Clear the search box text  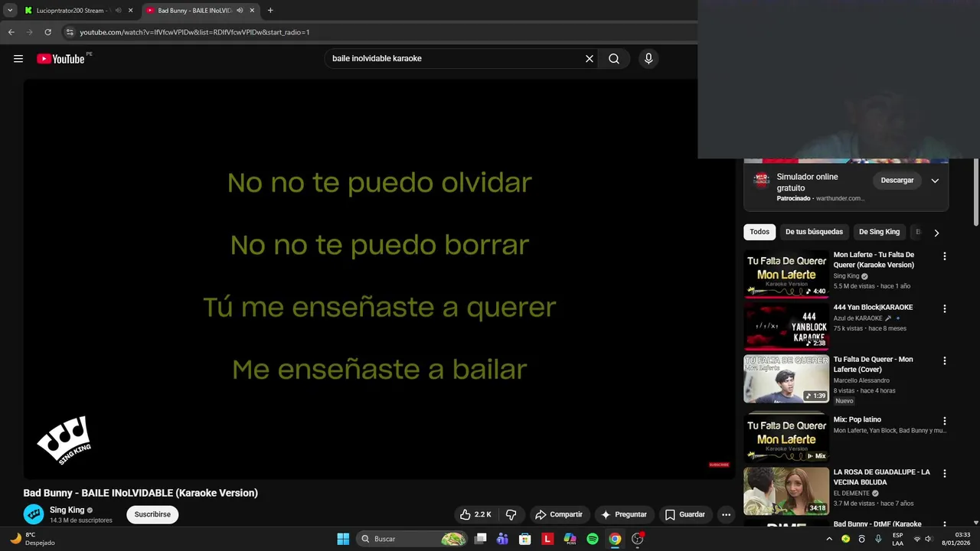point(590,59)
